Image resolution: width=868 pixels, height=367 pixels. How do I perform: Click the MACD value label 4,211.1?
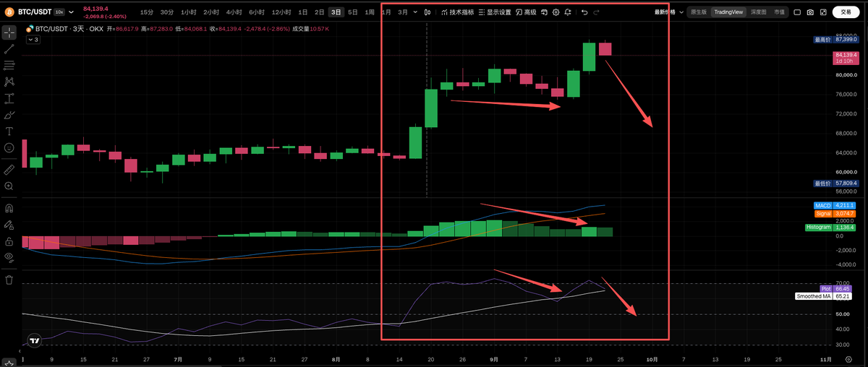835,206
